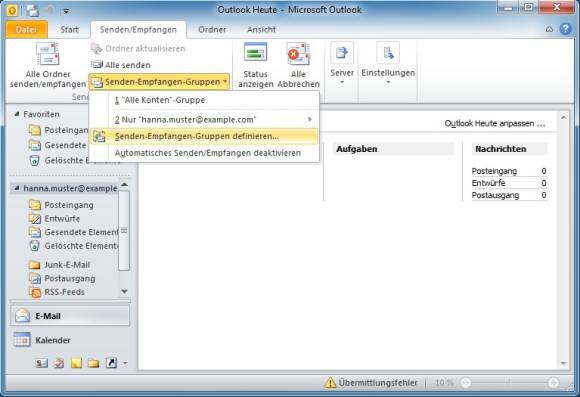Click the zoom slider in status bar
Screen dimensions: 580x397
(509, 383)
